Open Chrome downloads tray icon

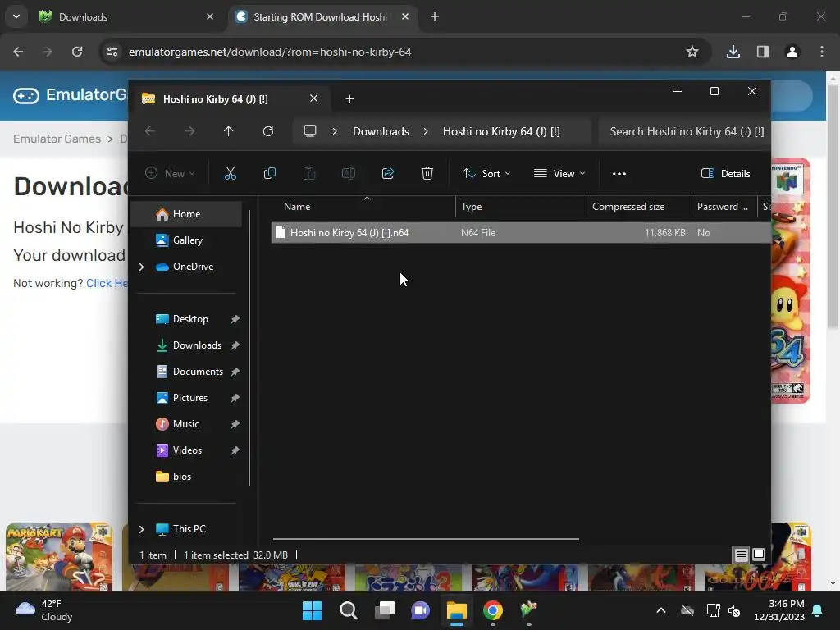[733, 52]
